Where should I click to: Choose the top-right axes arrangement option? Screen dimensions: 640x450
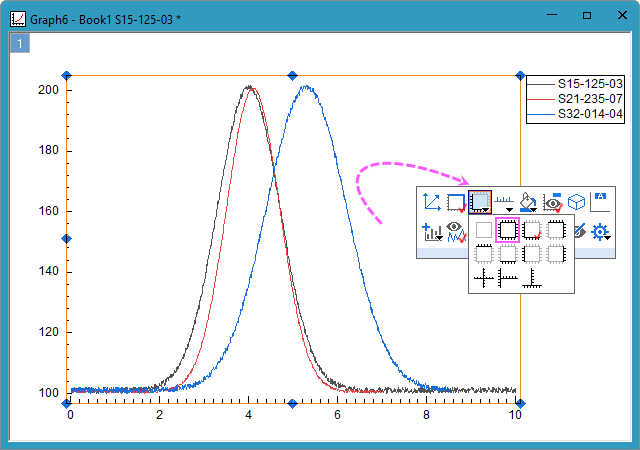[x=556, y=230]
